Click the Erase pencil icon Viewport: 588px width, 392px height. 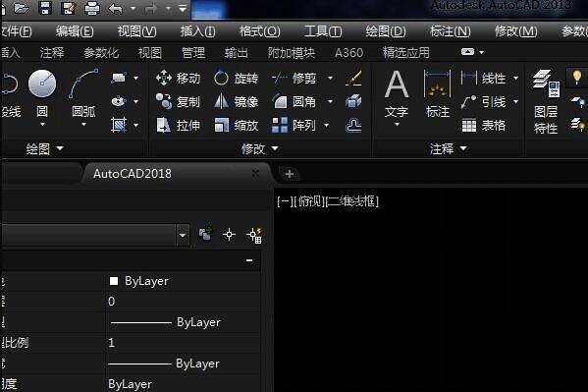tap(353, 78)
